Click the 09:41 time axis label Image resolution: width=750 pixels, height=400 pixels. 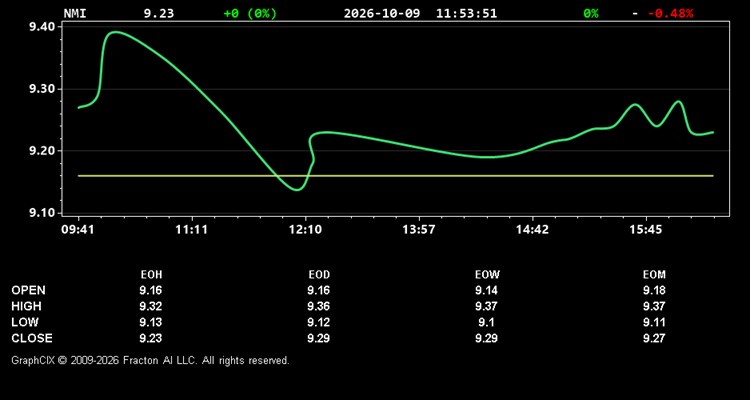point(78,230)
